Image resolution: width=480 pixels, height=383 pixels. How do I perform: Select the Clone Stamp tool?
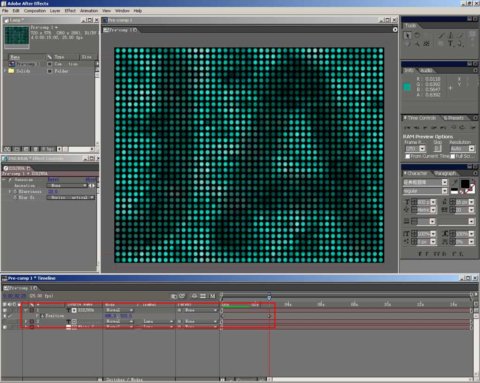(x=451, y=35)
